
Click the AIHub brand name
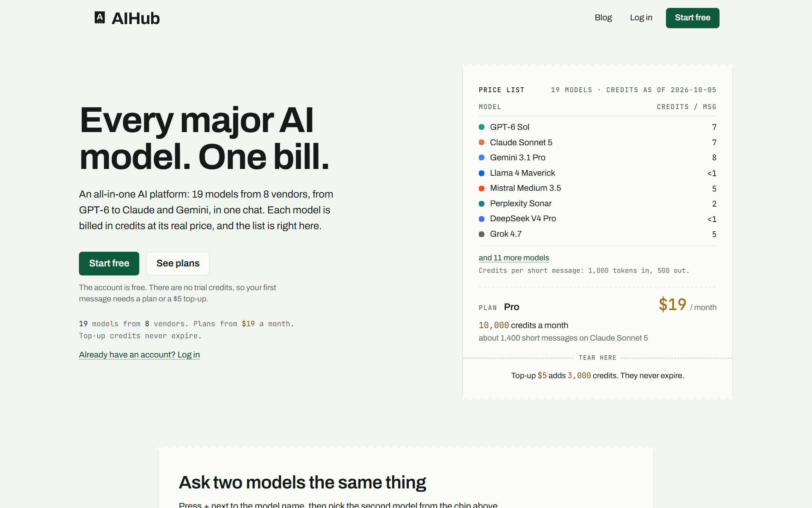(135, 18)
